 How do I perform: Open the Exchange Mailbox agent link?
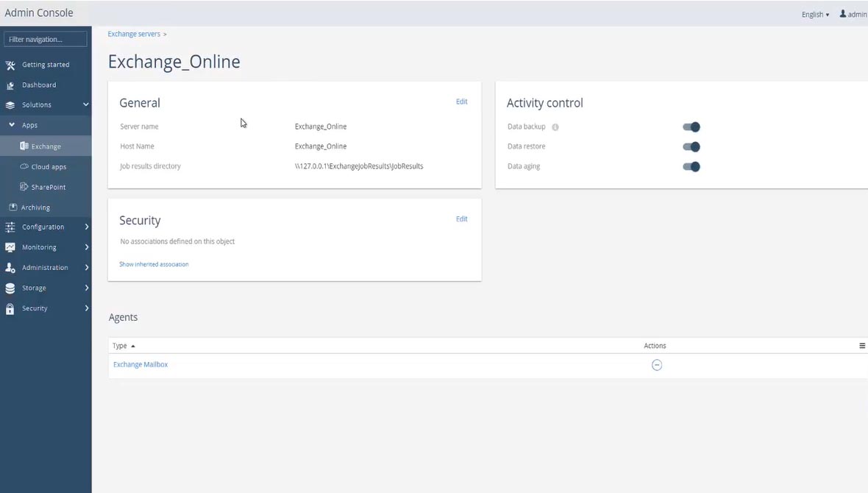point(140,365)
